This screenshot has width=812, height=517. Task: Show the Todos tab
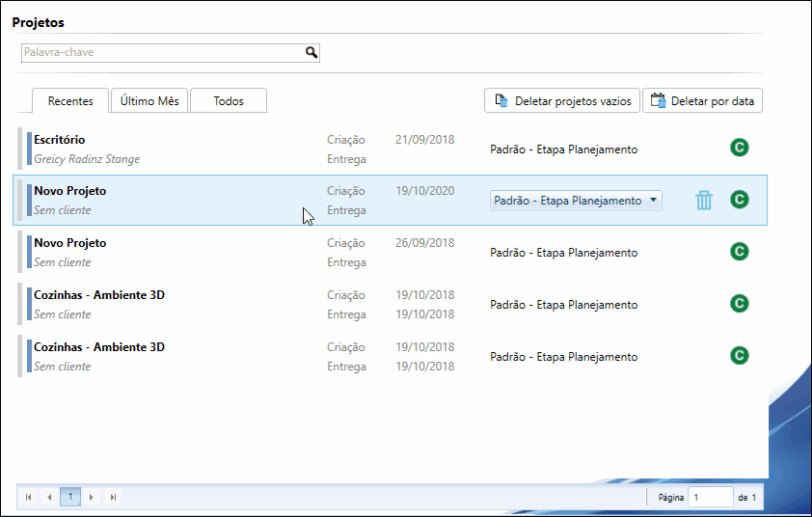point(229,100)
